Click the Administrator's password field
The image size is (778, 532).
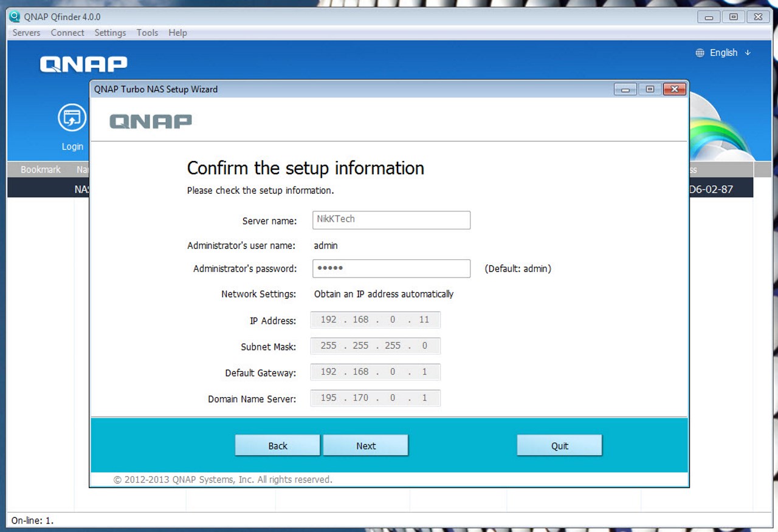click(391, 268)
